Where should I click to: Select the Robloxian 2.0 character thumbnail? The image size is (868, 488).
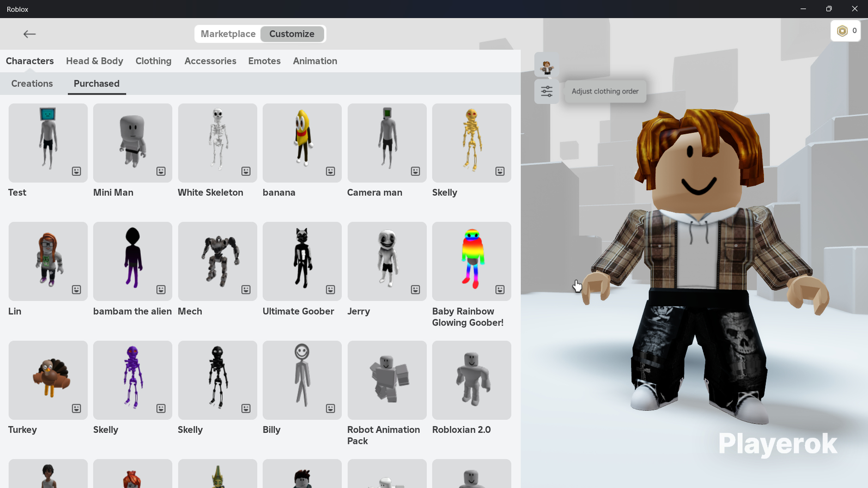pyautogui.click(x=472, y=380)
